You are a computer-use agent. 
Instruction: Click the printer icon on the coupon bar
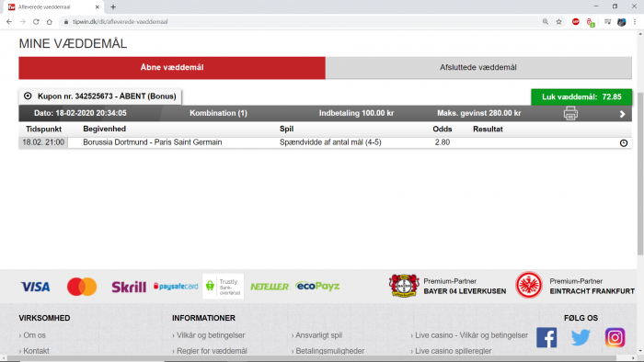[x=570, y=113]
